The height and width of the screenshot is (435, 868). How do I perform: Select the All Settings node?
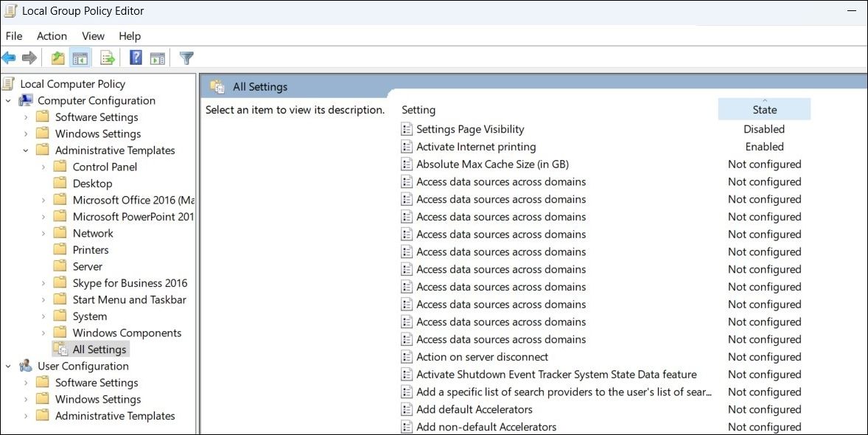(99, 349)
